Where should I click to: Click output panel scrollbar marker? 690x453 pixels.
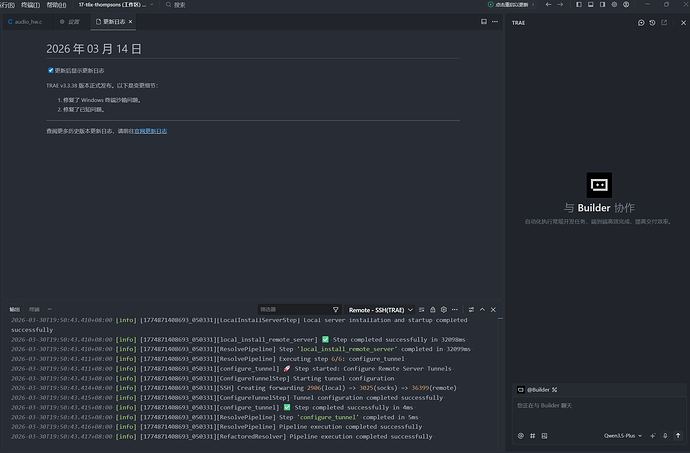pos(500,318)
